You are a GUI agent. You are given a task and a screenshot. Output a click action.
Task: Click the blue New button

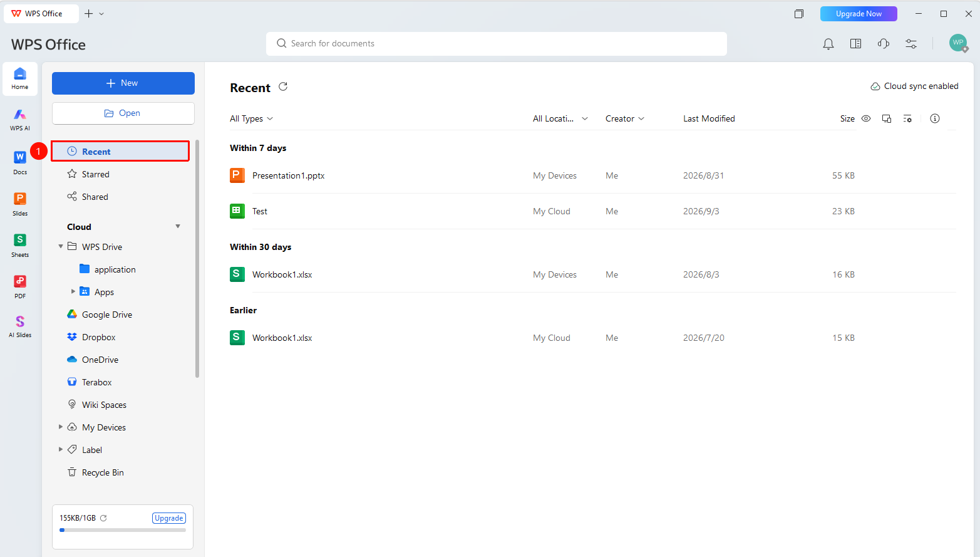pyautogui.click(x=123, y=83)
